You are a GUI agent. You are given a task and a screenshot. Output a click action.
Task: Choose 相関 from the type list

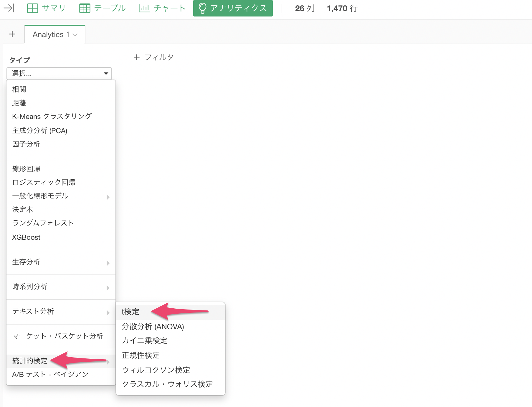(61, 89)
